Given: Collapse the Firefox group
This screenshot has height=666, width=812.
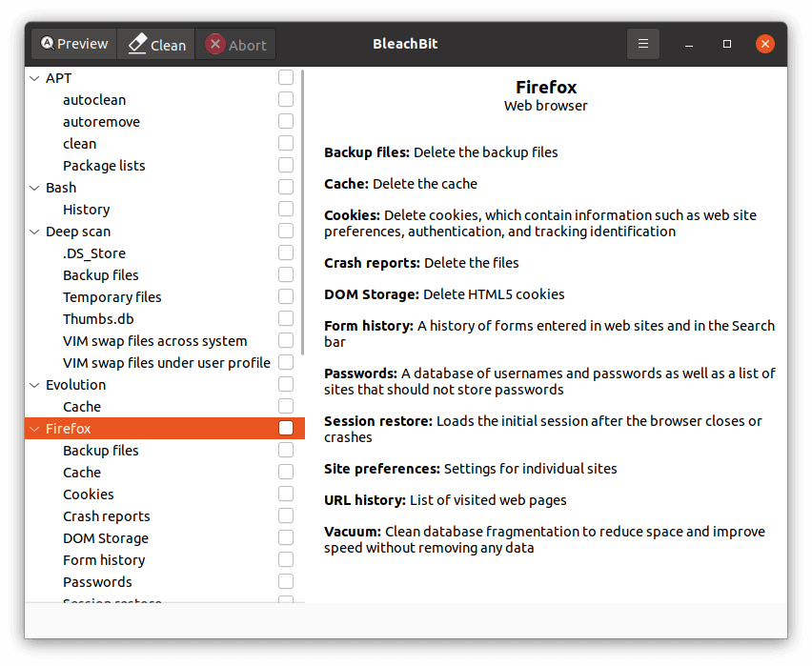Looking at the screenshot, I should point(34,429).
